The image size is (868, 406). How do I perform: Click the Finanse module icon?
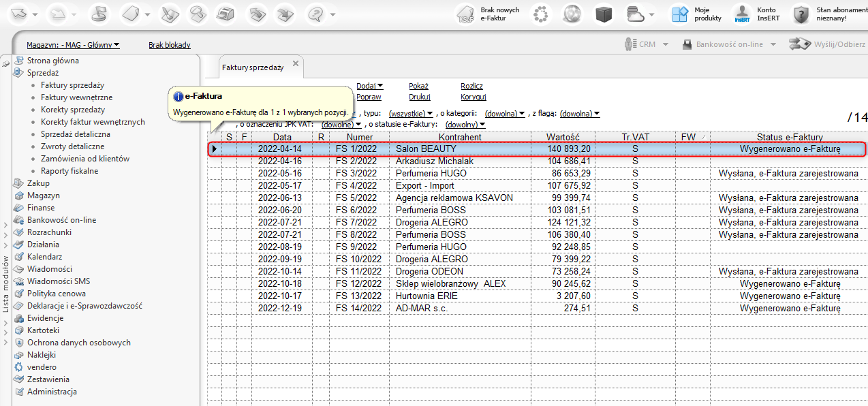click(20, 208)
